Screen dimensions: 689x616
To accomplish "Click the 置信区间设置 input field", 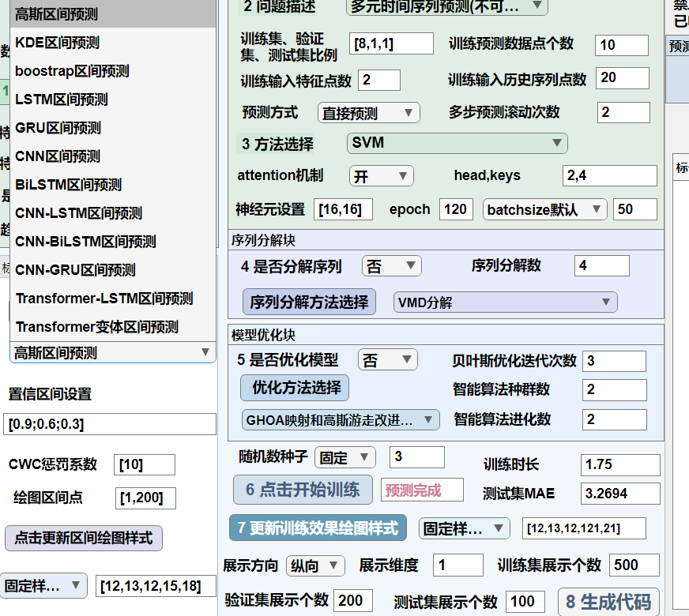I will [x=109, y=424].
